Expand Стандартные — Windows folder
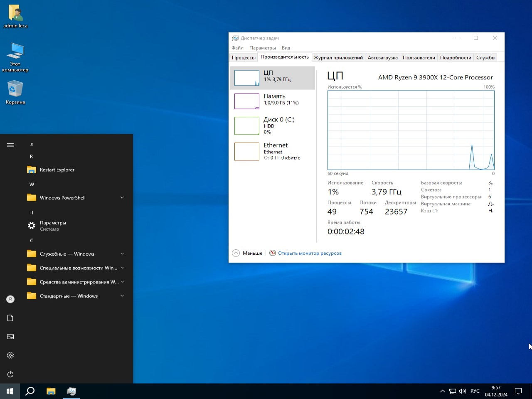The width and height of the screenshot is (532, 399). (75, 296)
